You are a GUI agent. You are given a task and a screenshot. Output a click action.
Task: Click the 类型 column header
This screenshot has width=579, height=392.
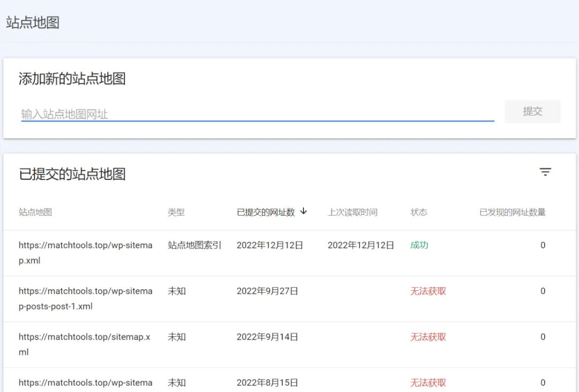tap(176, 212)
